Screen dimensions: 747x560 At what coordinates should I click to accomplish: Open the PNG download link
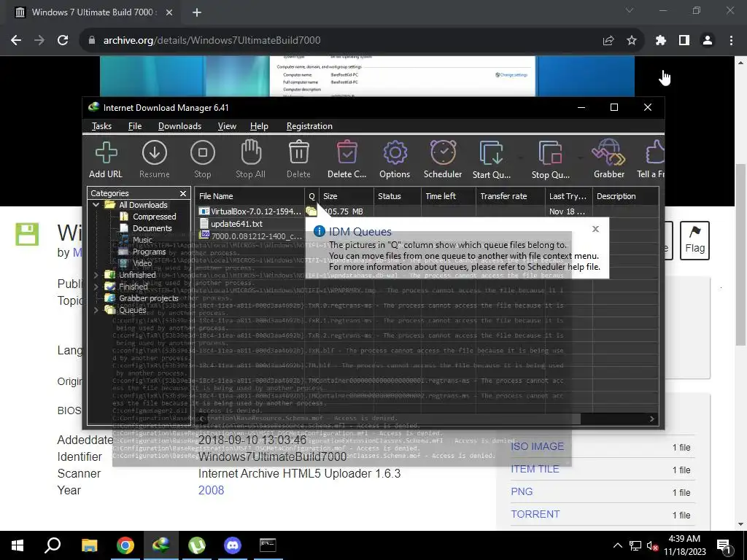(522, 492)
